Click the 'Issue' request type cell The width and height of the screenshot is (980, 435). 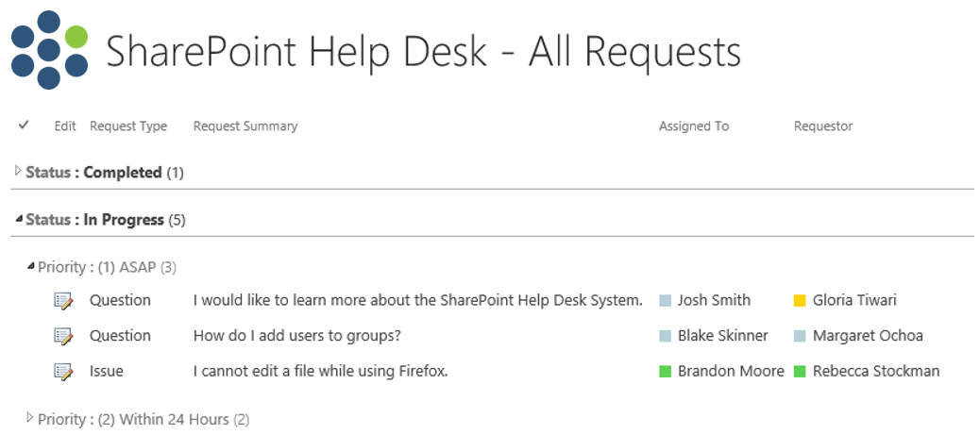(107, 372)
